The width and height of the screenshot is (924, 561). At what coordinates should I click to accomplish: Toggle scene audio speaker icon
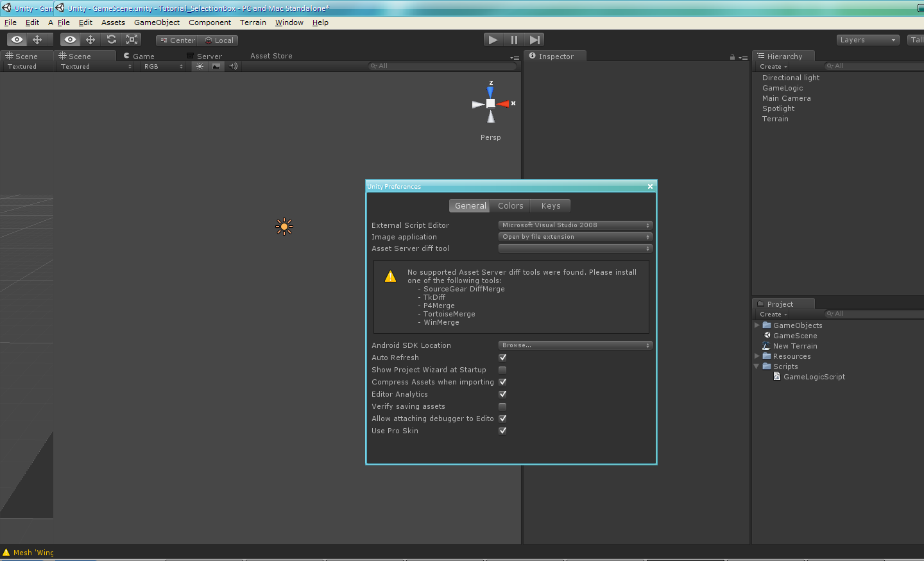pyautogui.click(x=233, y=66)
